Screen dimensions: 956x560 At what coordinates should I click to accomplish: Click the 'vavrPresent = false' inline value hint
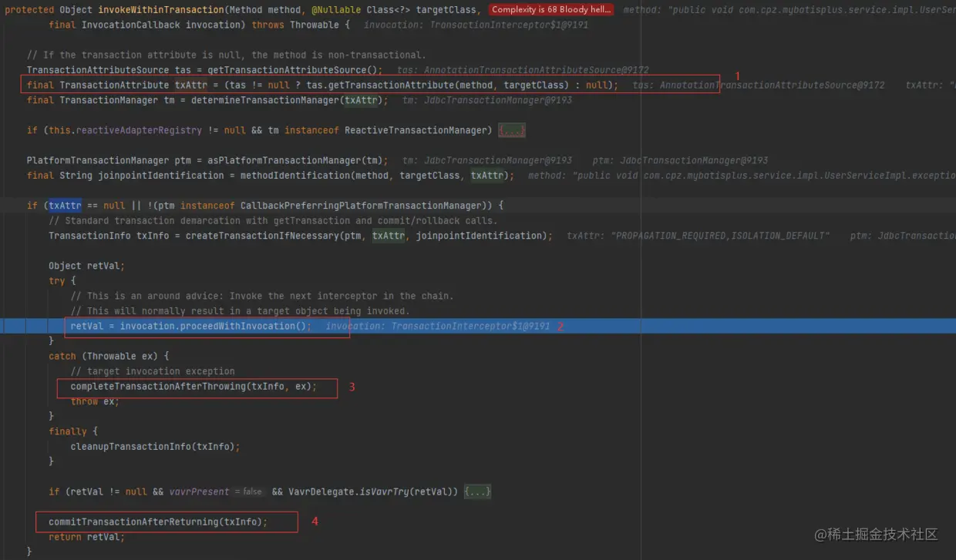tap(216, 491)
